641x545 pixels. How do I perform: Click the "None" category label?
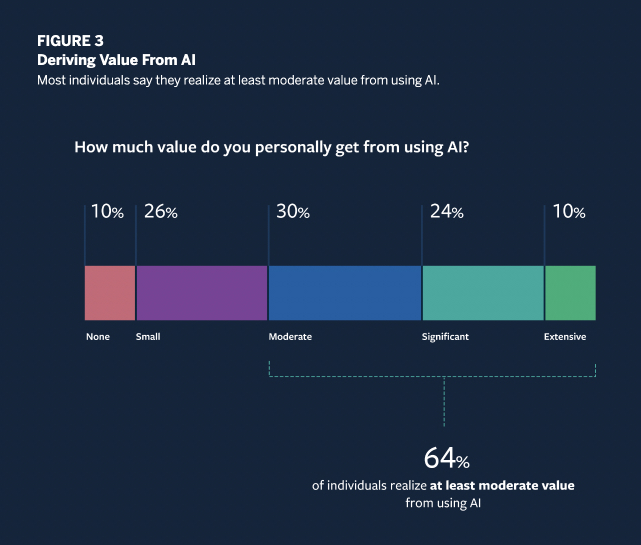click(x=98, y=337)
